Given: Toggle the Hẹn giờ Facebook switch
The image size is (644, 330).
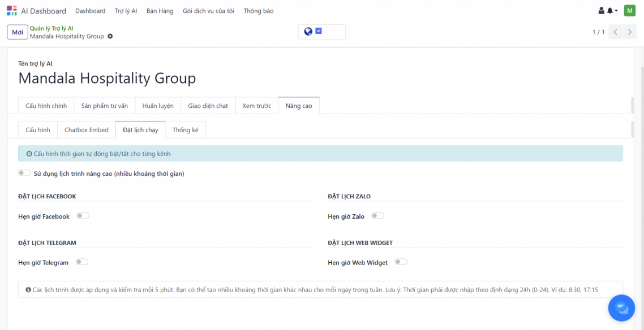Looking at the screenshot, I should click(x=83, y=216).
